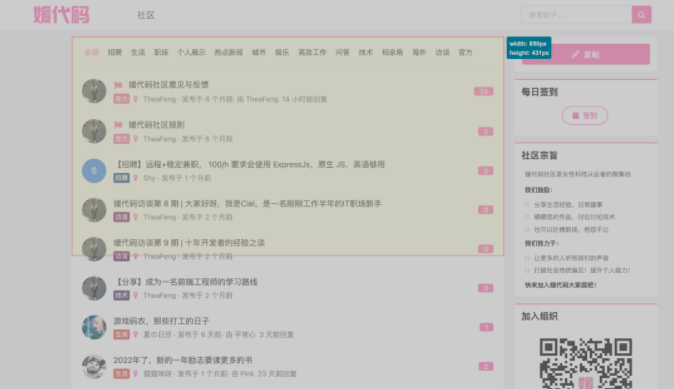
Task: Open the avatar on 游戏码农 post
Action: (x=94, y=327)
